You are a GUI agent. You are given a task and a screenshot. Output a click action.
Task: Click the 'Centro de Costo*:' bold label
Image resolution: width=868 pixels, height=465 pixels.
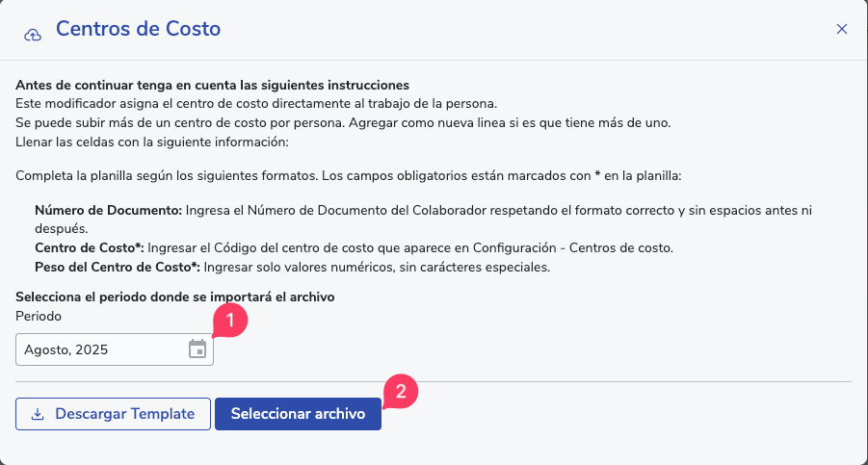(x=90, y=247)
